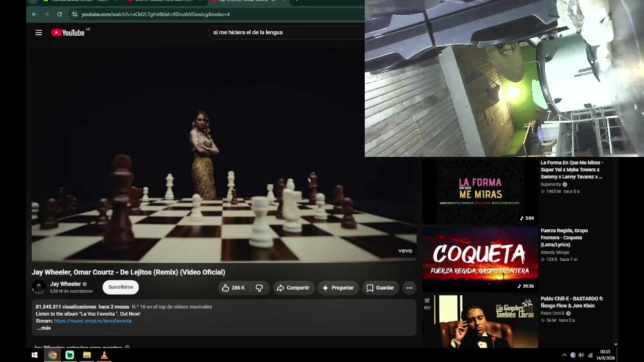Open the taskbar clock and date
This screenshot has height=362, width=644.
(605, 355)
